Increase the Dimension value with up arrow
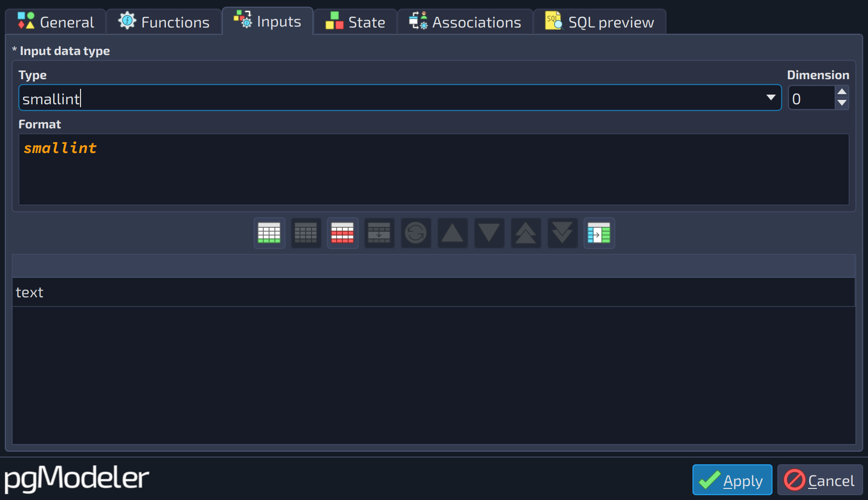 842,92
